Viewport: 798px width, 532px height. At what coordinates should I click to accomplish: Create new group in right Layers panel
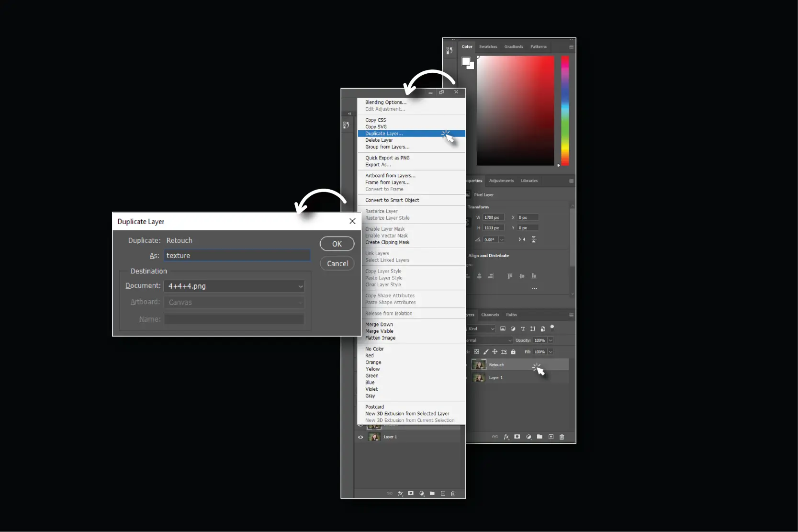(539, 437)
